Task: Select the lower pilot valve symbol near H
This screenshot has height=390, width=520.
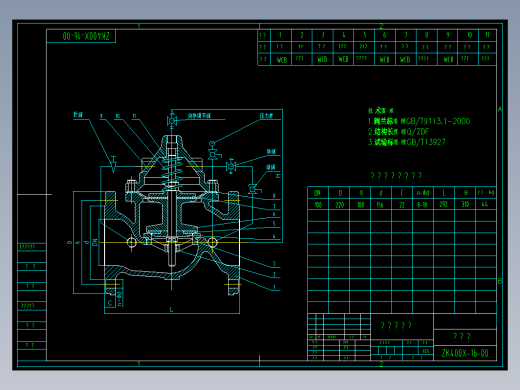Action: coord(253,189)
